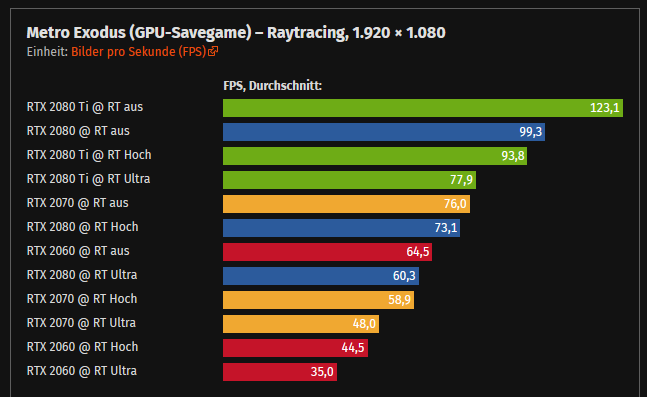Viewport: 647px width, 397px height.
Task: Select the RTX 2060 @ RT aus label
Action: [78, 251]
